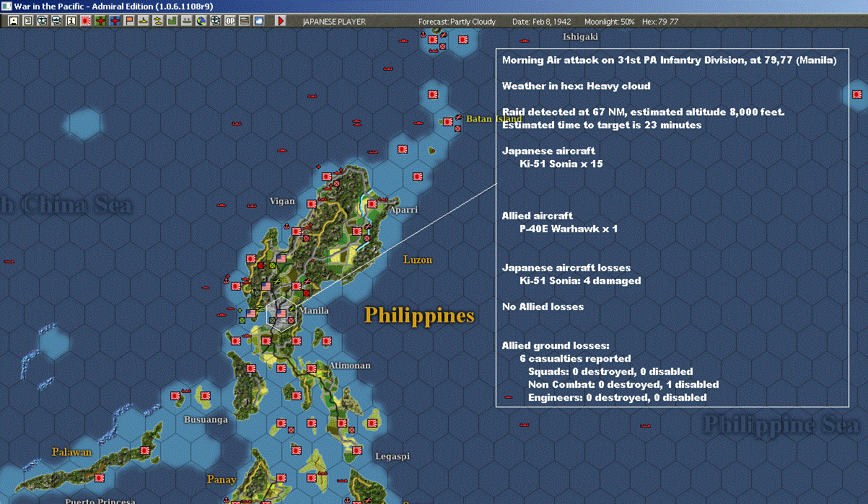
Task: Click the Moonlight: 50% status text
Action: point(610,22)
